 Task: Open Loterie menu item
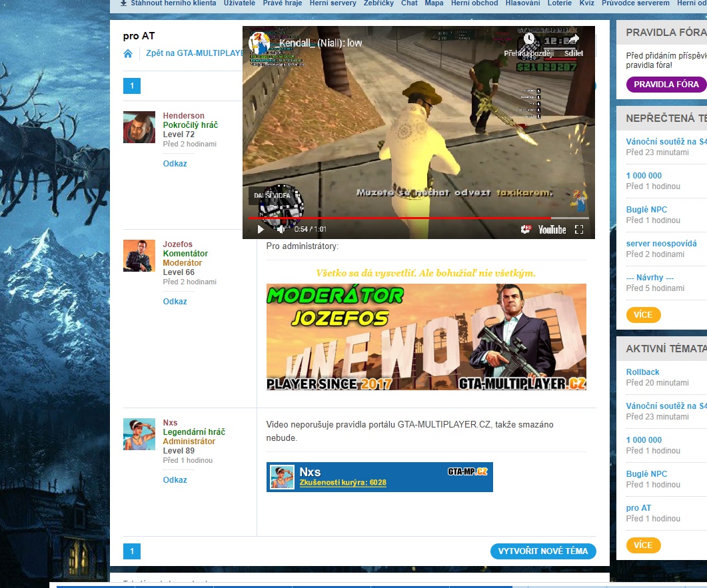(560, 3)
